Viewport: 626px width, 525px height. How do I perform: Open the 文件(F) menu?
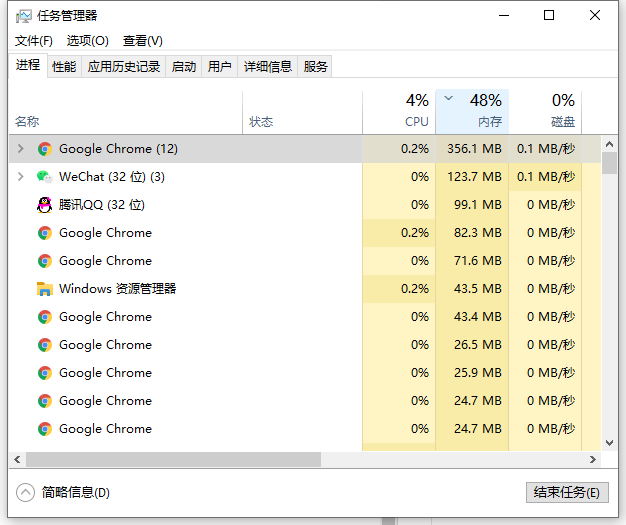click(x=34, y=41)
